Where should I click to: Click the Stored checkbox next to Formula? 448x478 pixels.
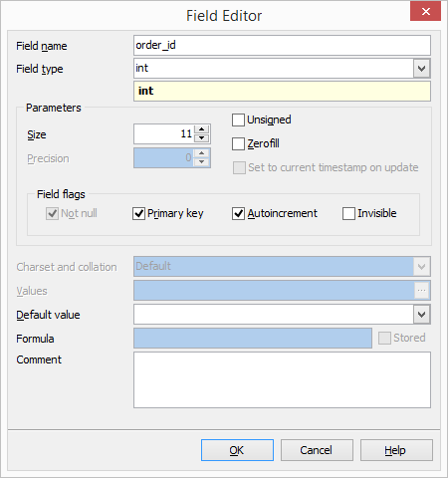point(384,339)
